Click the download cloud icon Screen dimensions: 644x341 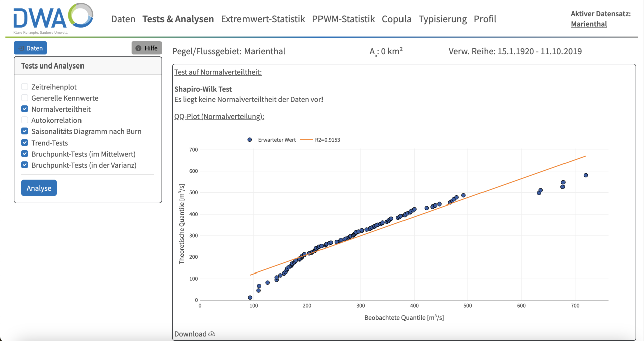click(x=212, y=334)
